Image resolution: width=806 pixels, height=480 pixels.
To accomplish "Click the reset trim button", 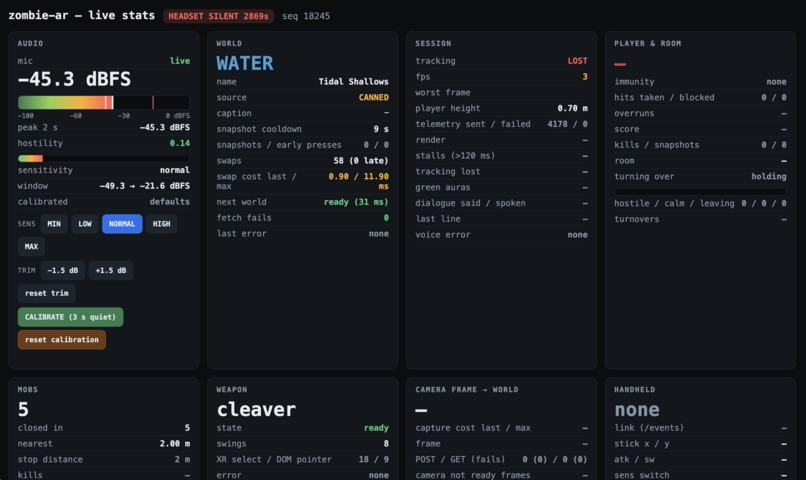I will click(x=47, y=293).
